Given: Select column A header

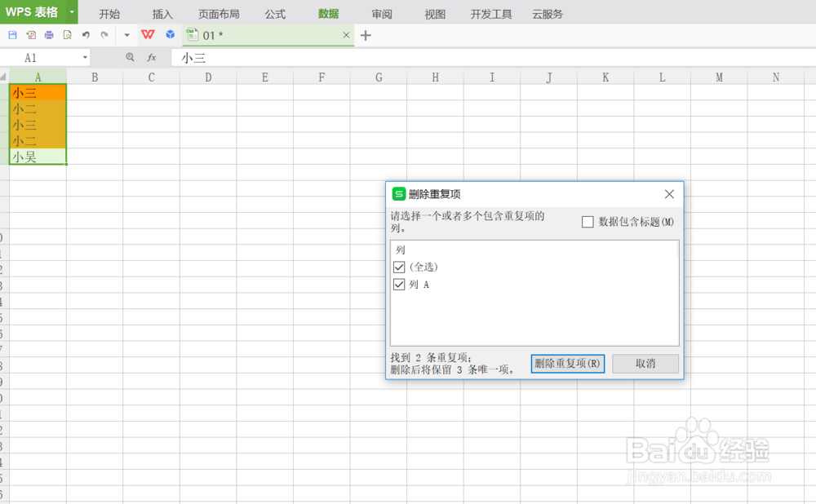Looking at the screenshot, I should click(x=38, y=77).
